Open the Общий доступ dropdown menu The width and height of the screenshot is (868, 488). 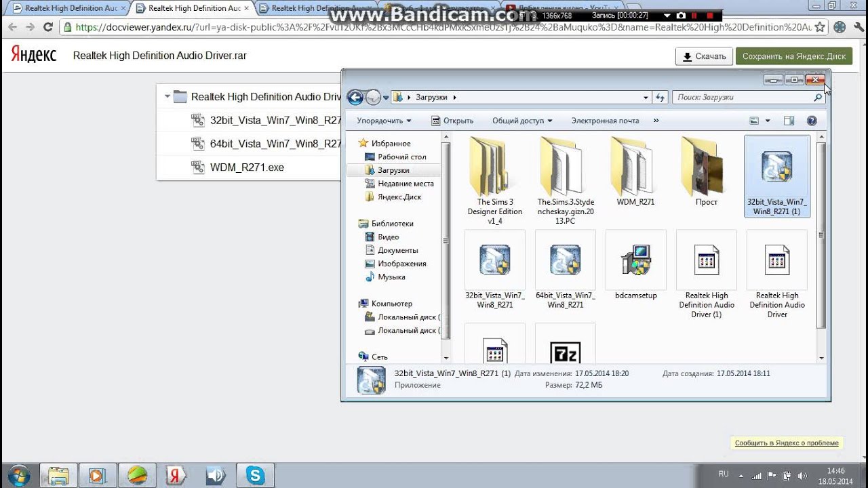522,121
